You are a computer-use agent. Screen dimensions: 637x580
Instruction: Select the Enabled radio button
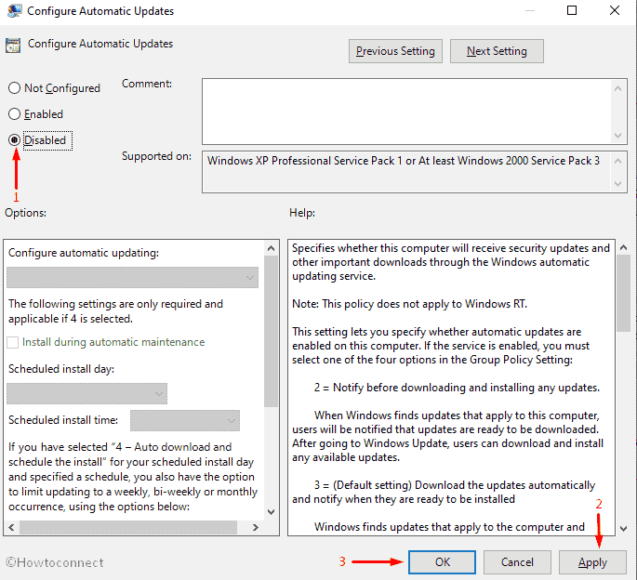point(15,114)
